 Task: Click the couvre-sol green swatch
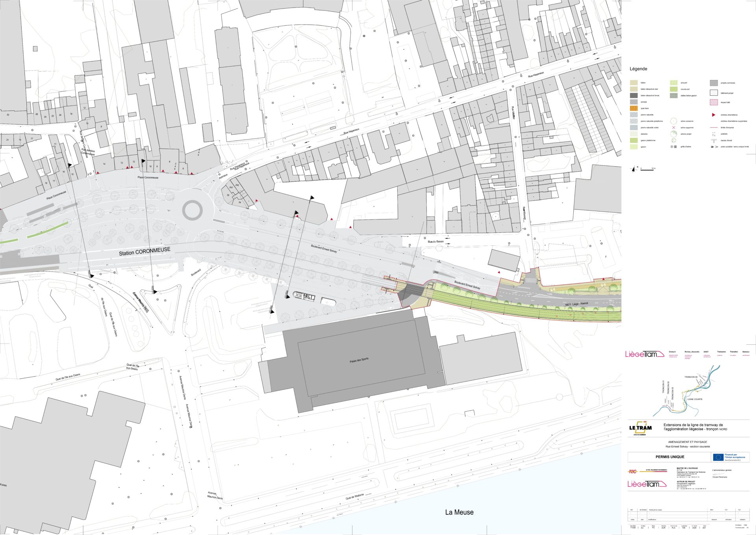674,89
